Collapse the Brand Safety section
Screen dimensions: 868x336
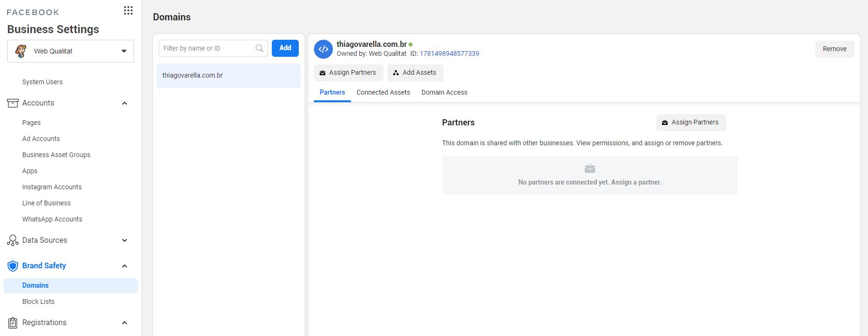pyautogui.click(x=125, y=266)
